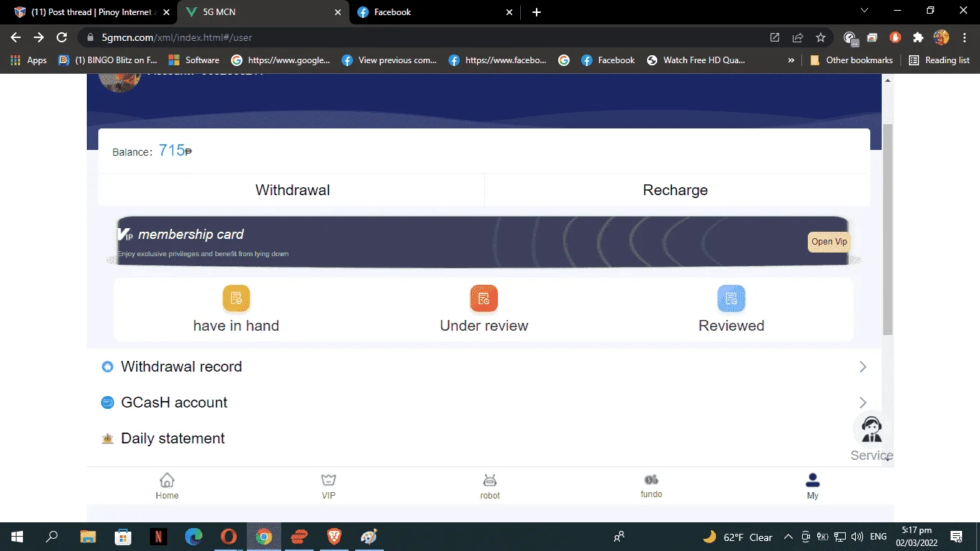This screenshot has height=551, width=980.
Task: Click the Recharge button
Action: click(x=675, y=190)
